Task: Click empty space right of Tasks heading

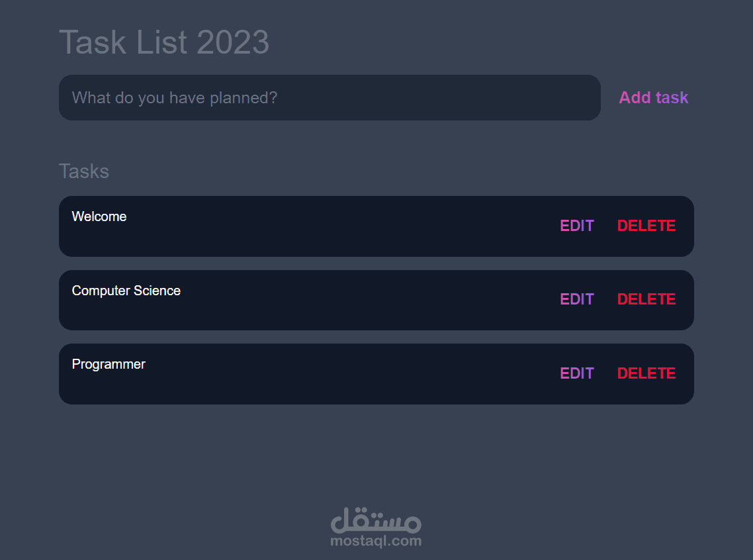Action: [x=397, y=171]
